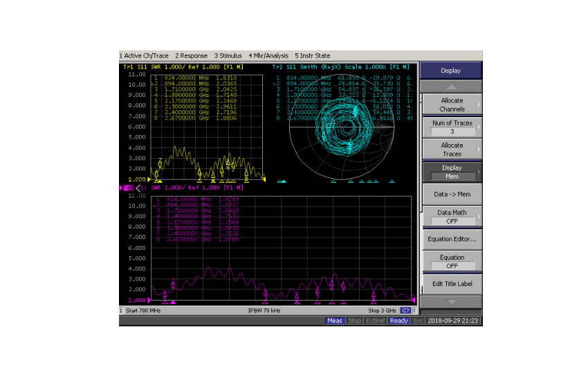Click the Svc status indicator

coord(418,321)
